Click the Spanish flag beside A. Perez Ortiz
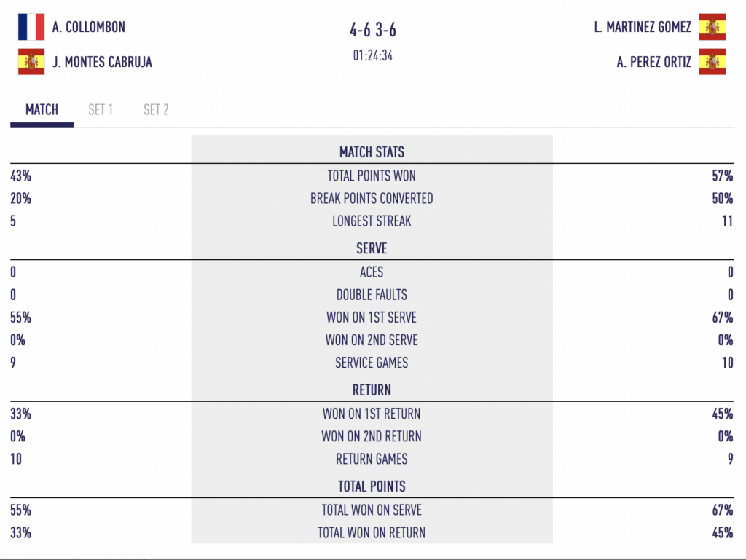Image resolution: width=746 pixels, height=560 pixels. coord(712,62)
